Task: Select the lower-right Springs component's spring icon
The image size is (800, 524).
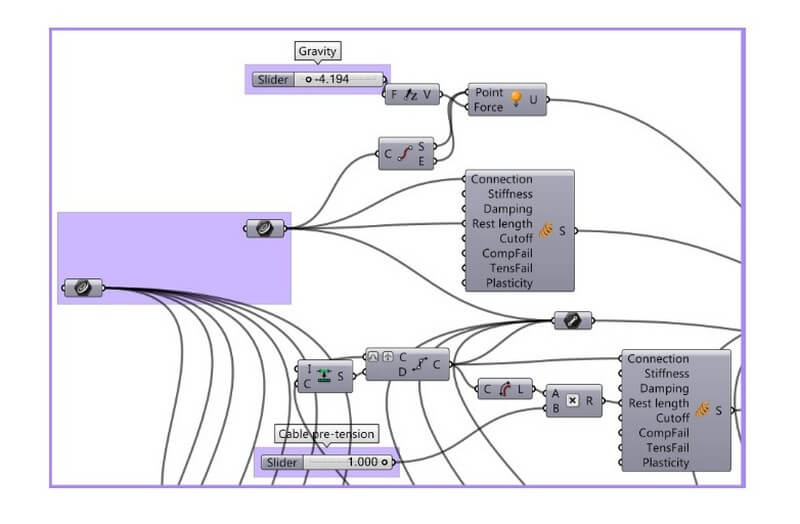Action: click(x=703, y=410)
